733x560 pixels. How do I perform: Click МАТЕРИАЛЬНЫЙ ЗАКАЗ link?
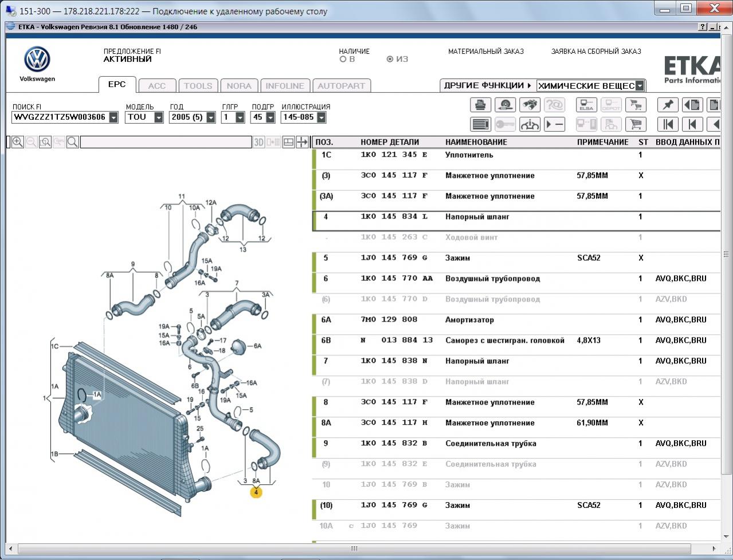[486, 52]
